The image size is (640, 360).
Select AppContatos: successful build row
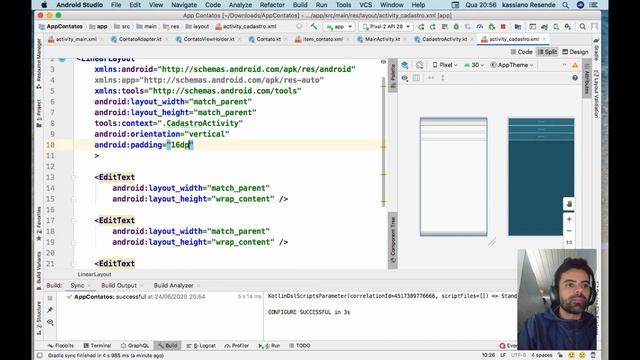pyautogui.click(x=163, y=297)
